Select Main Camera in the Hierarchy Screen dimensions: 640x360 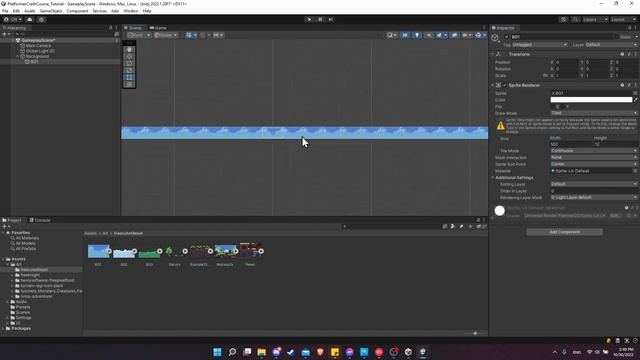pos(38,46)
